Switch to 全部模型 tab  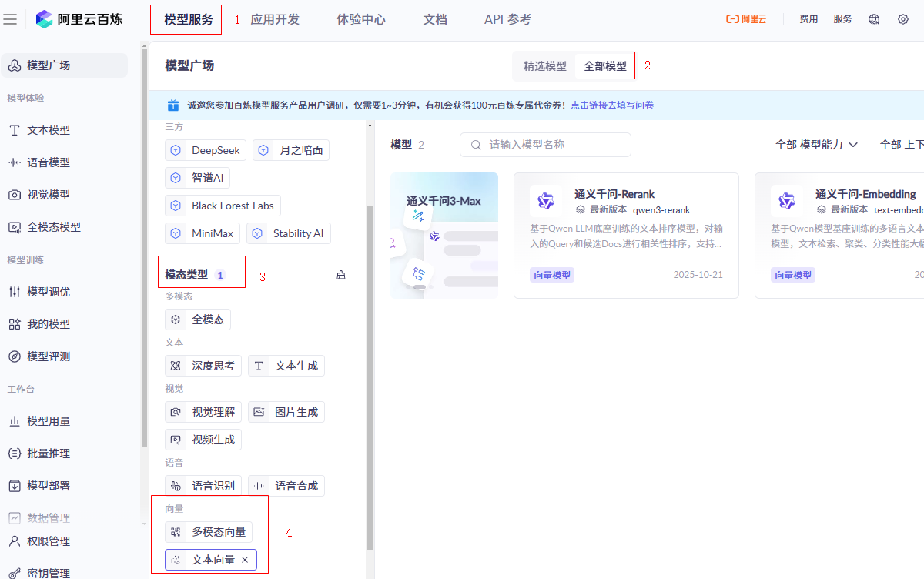605,66
